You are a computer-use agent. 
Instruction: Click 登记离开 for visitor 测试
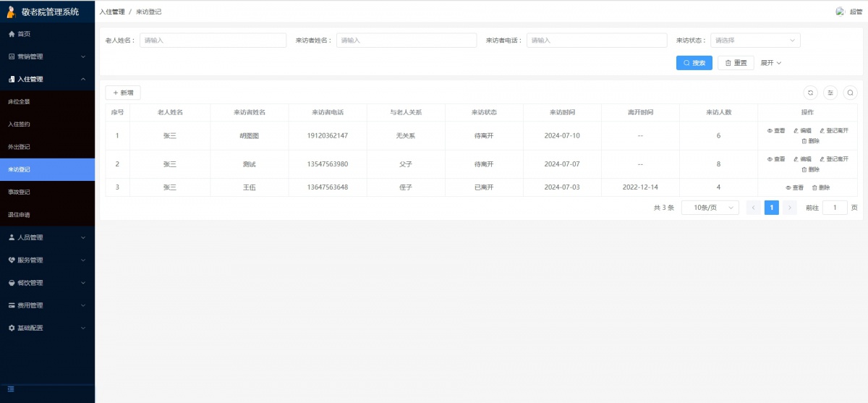(833, 159)
